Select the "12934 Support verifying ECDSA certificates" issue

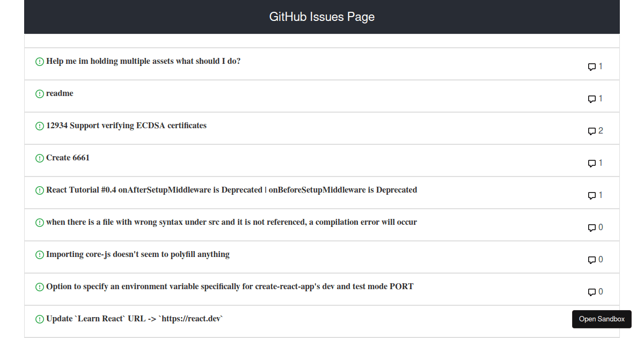pyautogui.click(x=126, y=126)
